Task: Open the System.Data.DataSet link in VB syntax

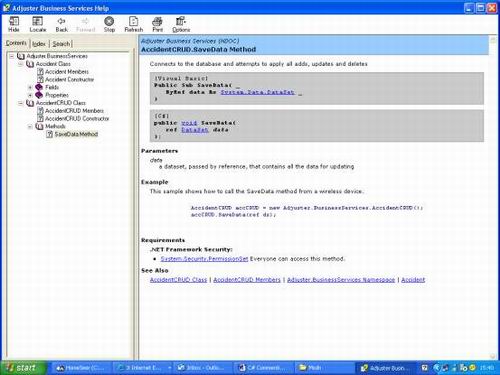Action: click(257, 92)
